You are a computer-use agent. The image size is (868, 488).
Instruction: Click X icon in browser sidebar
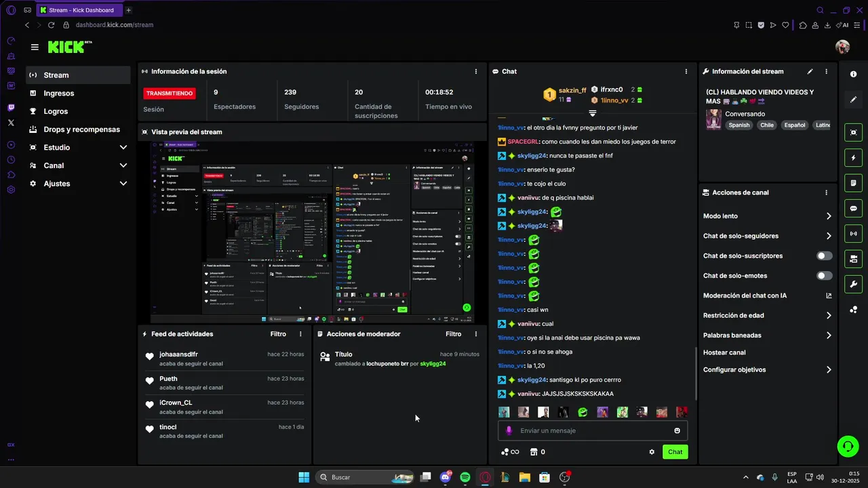[x=11, y=123]
